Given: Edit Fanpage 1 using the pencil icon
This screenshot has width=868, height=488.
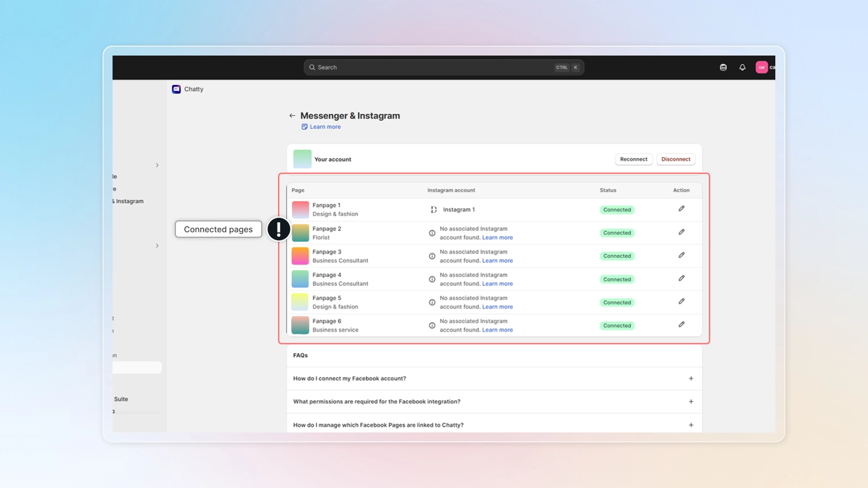Looking at the screenshot, I should (x=682, y=208).
